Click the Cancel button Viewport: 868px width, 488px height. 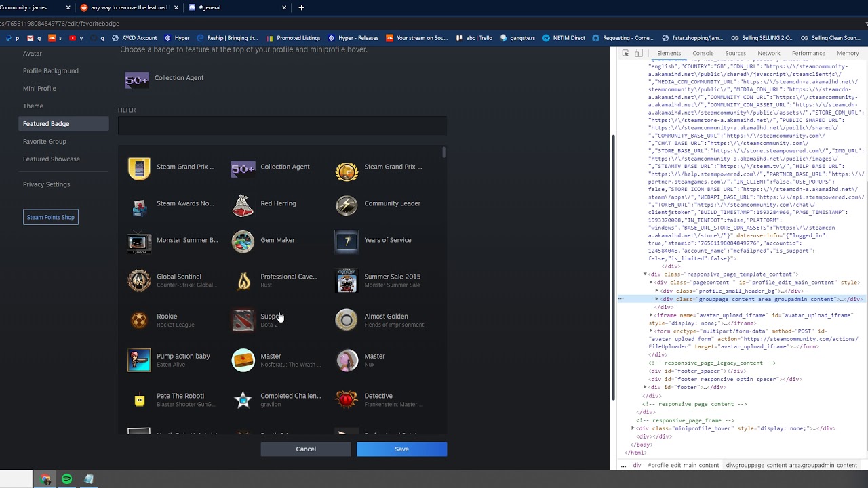tap(306, 449)
